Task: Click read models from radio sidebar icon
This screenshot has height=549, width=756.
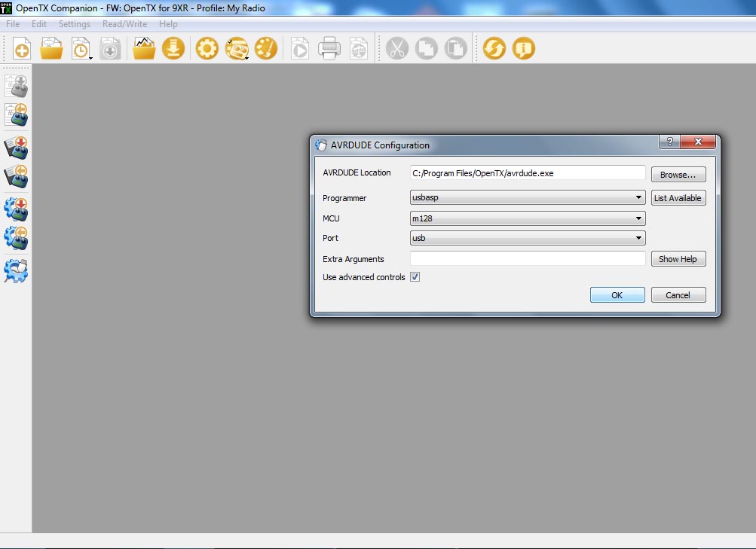Action: 17,114
